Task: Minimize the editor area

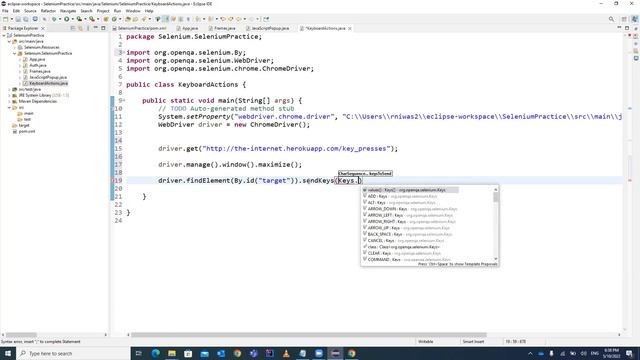Action: point(619,28)
